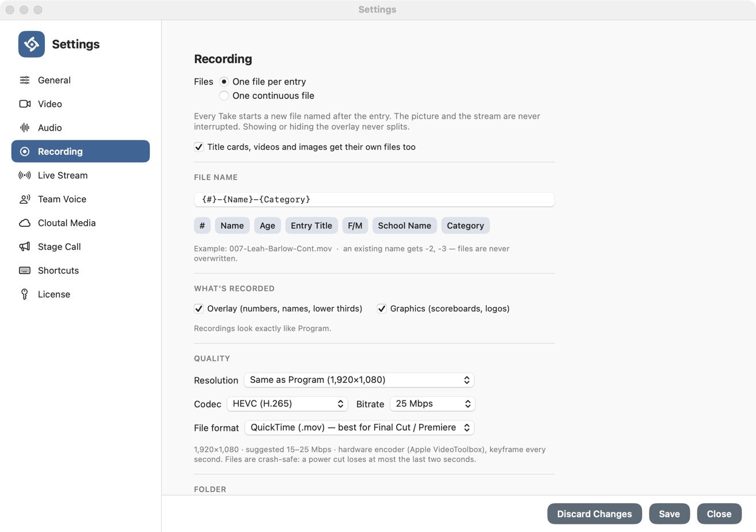The image size is (756, 532).
Task: Open Stage Call settings
Action: pyautogui.click(x=81, y=246)
